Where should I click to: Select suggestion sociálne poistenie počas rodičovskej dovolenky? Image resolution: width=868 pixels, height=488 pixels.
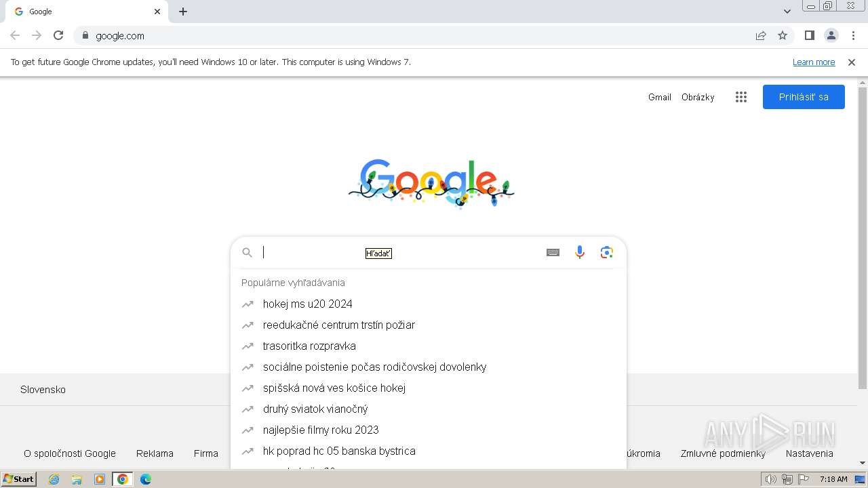click(x=429, y=367)
